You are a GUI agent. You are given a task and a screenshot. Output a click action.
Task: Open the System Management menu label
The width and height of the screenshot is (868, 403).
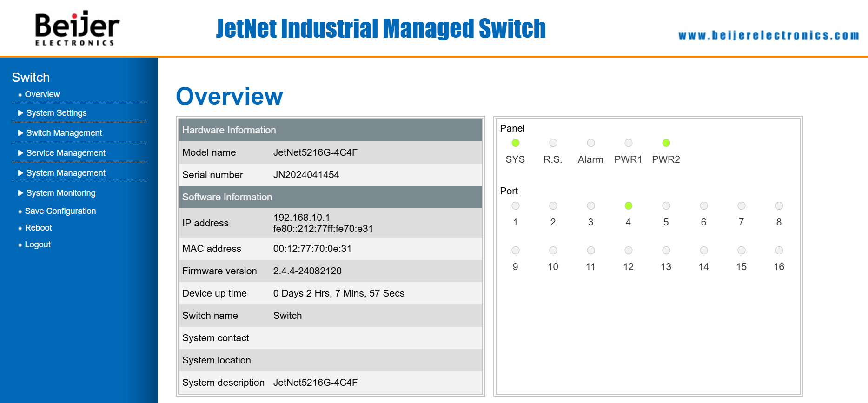(66, 173)
